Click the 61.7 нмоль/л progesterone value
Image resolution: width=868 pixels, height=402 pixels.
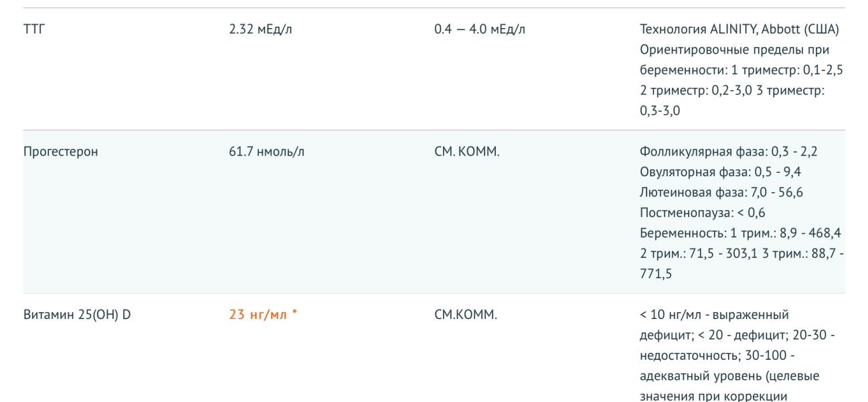[x=266, y=152]
